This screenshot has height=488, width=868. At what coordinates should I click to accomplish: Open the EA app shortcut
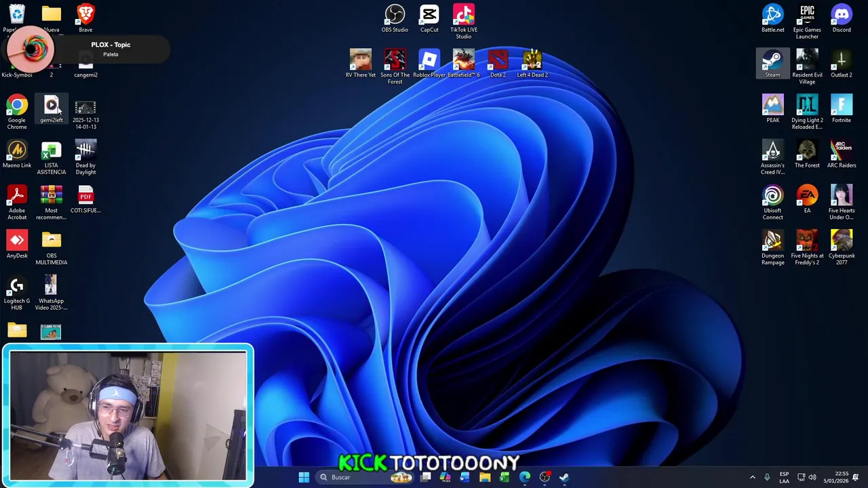pyautogui.click(x=807, y=200)
